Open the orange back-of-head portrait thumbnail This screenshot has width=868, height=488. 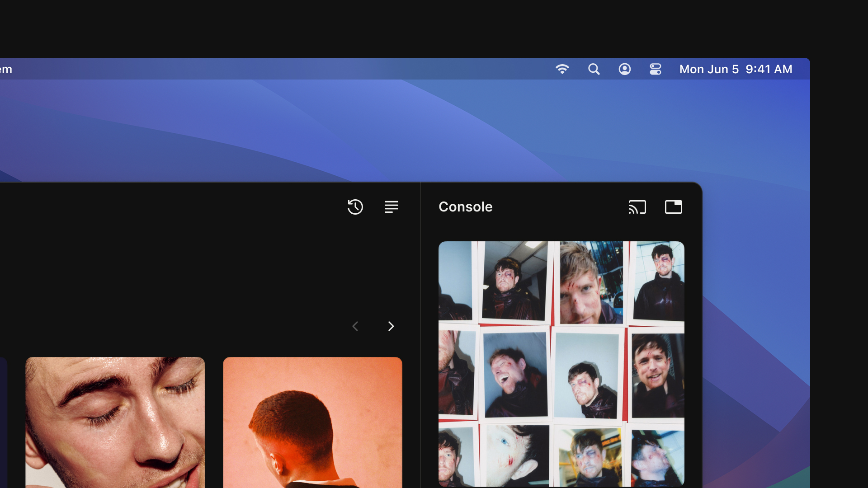312,422
